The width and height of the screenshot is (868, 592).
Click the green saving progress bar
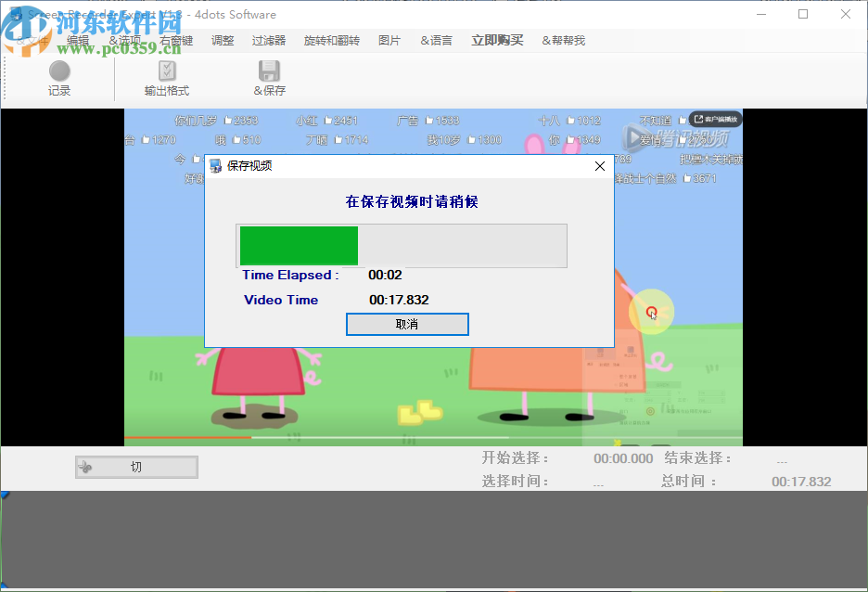(x=299, y=244)
